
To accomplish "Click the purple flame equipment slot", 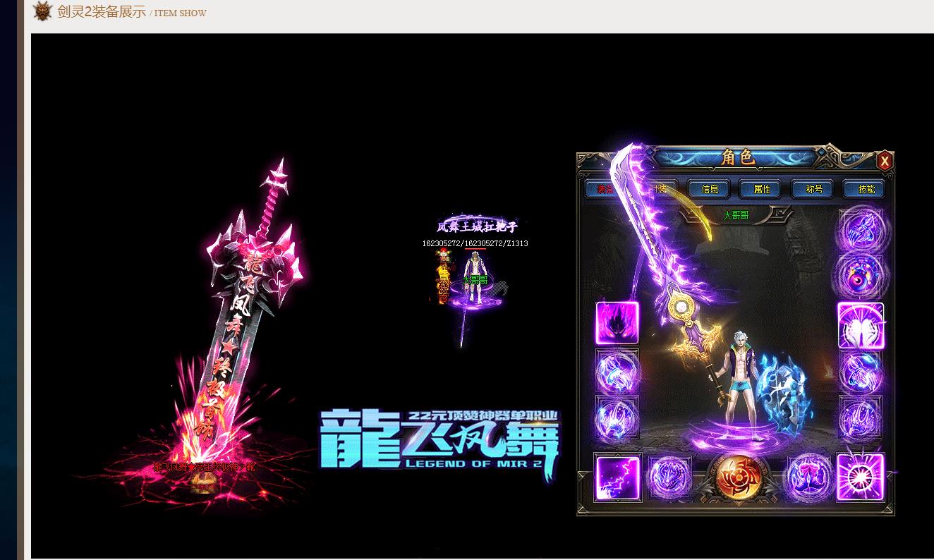I will click(617, 323).
